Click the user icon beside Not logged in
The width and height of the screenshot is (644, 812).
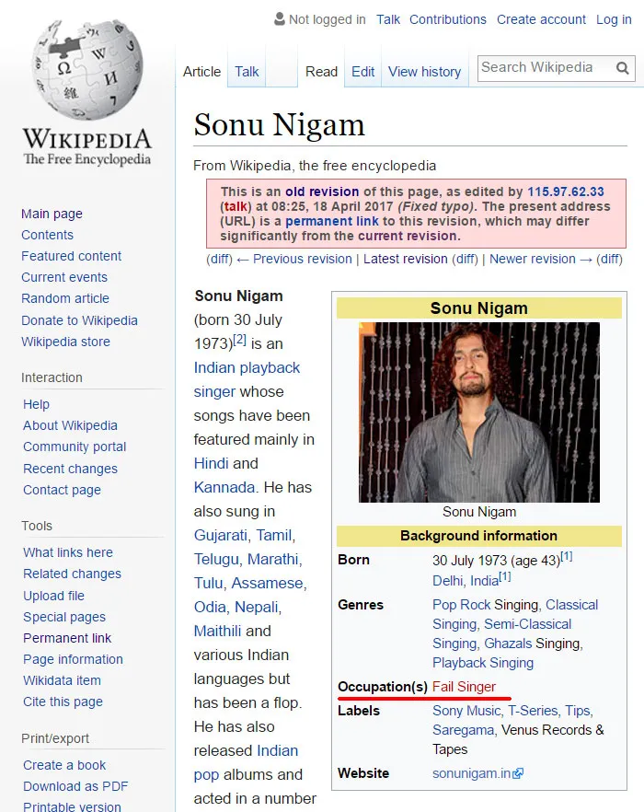tap(280, 19)
